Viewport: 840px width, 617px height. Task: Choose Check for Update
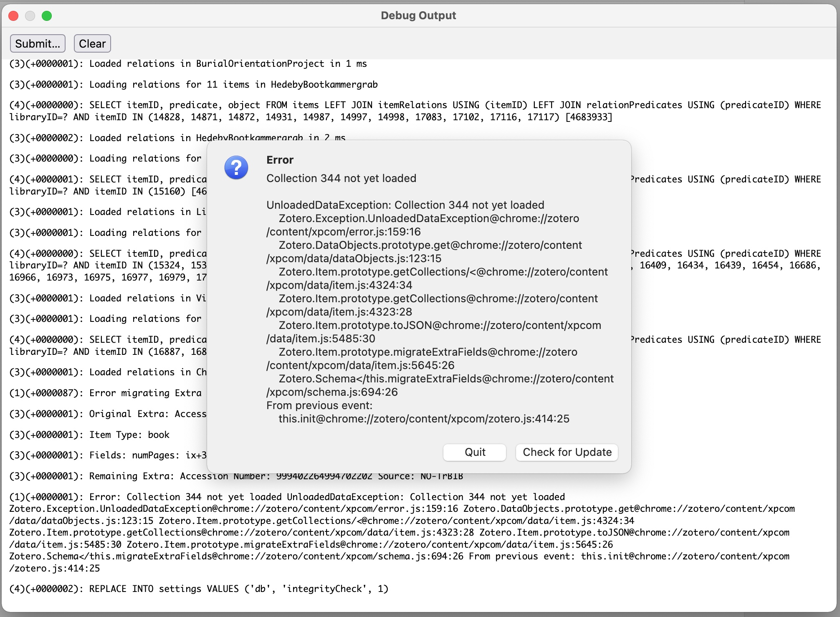point(567,452)
